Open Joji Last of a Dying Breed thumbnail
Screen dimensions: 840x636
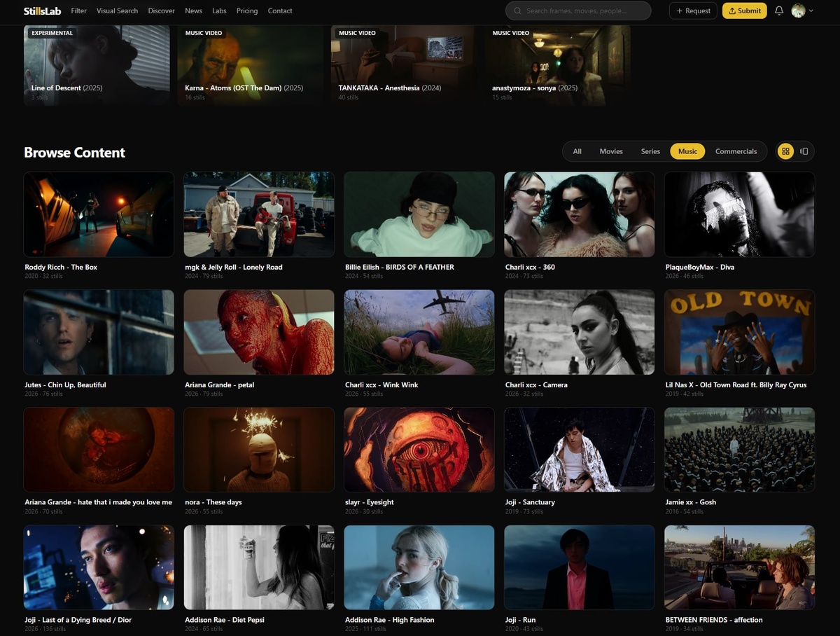pyautogui.click(x=99, y=567)
